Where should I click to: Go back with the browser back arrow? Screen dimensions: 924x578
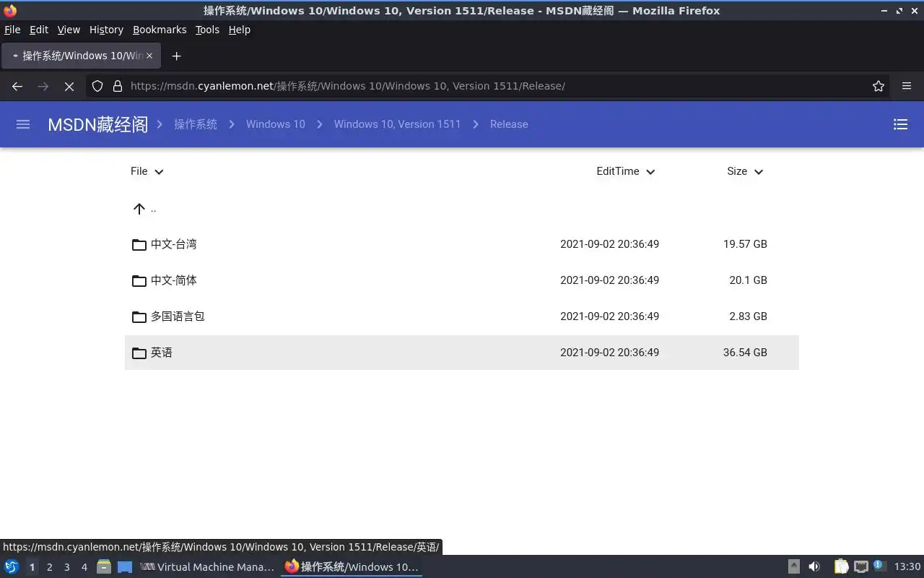click(17, 86)
